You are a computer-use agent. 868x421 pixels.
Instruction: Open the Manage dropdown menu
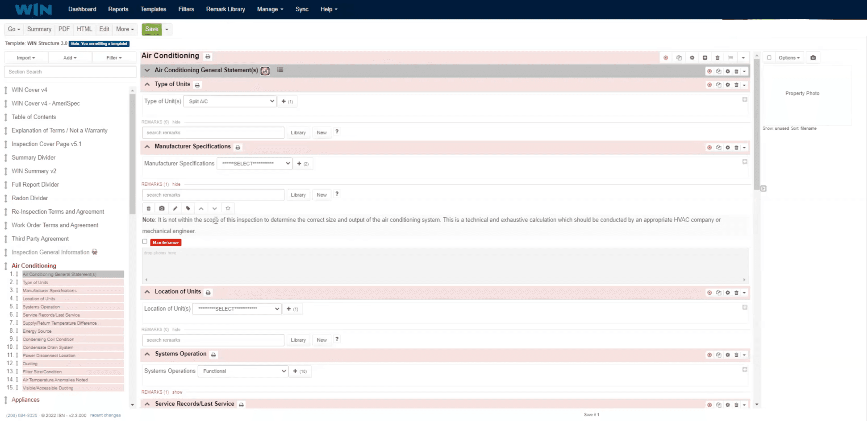click(x=270, y=9)
